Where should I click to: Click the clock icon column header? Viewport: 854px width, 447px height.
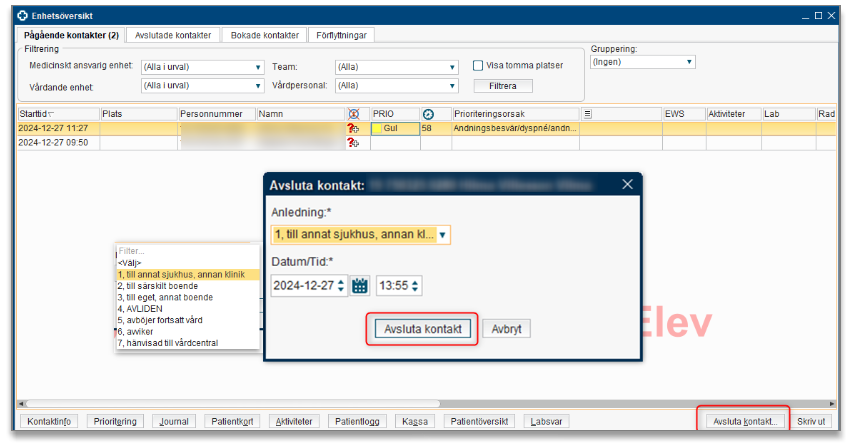[429, 115]
